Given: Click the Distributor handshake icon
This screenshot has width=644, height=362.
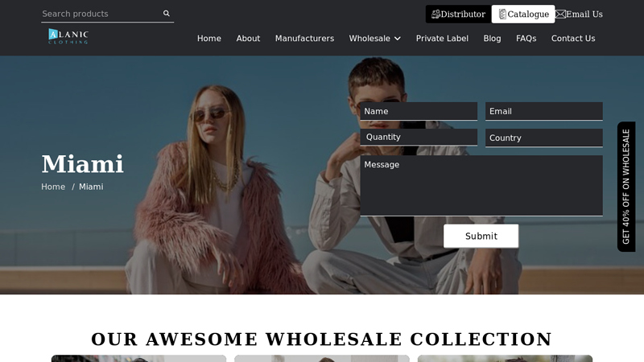Looking at the screenshot, I should [x=436, y=14].
